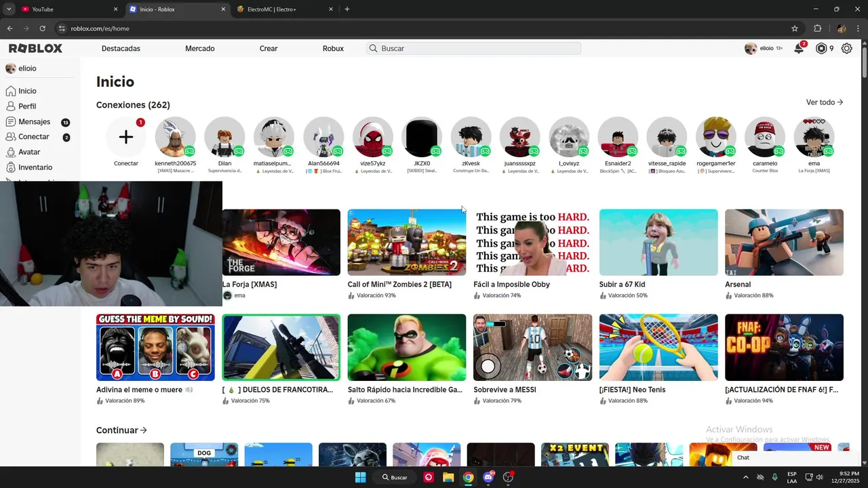Open rogergamer1er connection avatar

coord(716,137)
